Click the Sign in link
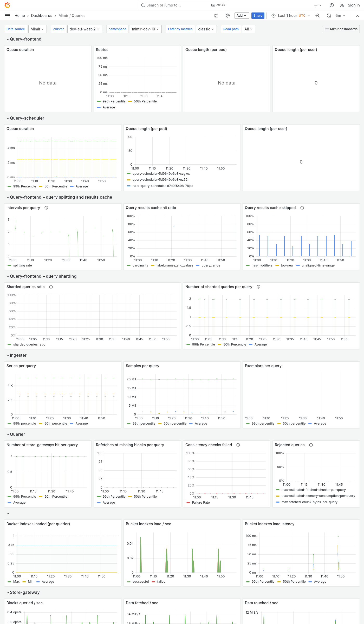The width and height of the screenshot is (364, 624). tap(354, 5)
